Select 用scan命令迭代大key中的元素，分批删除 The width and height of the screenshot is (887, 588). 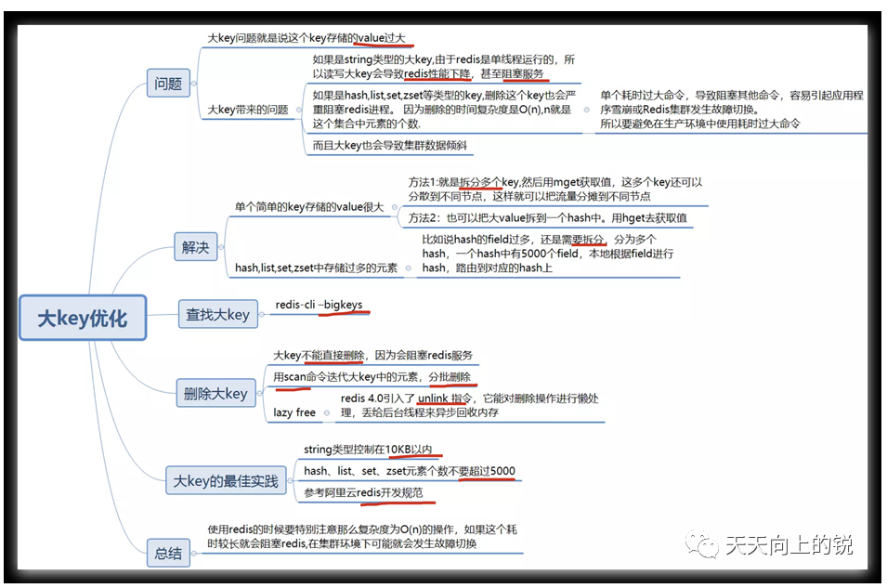(372, 377)
